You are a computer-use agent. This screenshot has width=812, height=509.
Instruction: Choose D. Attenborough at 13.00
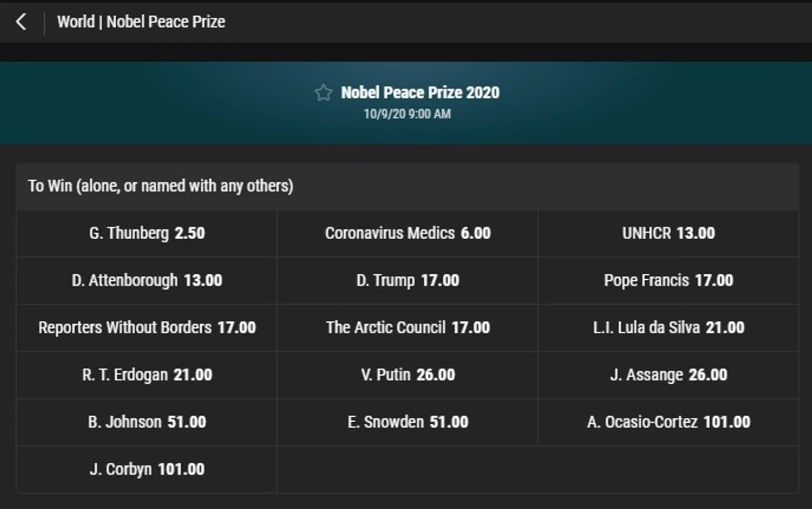[147, 280]
